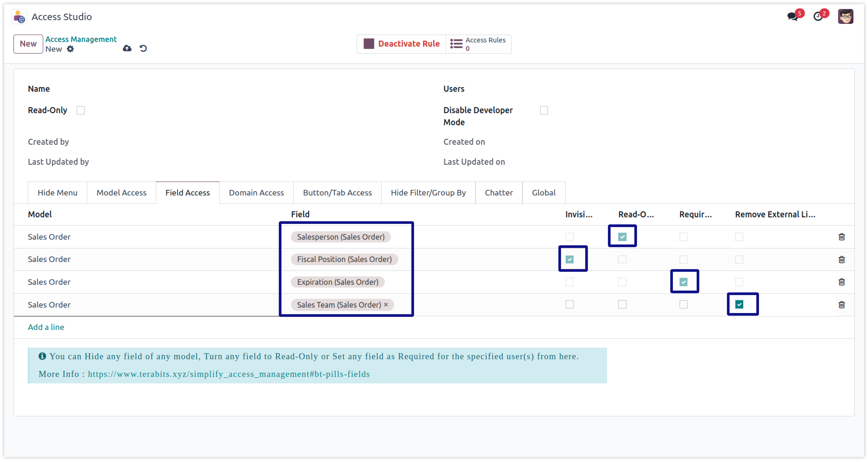Click the gear icon next to New
Screen dimensions: 868x462
coord(70,49)
